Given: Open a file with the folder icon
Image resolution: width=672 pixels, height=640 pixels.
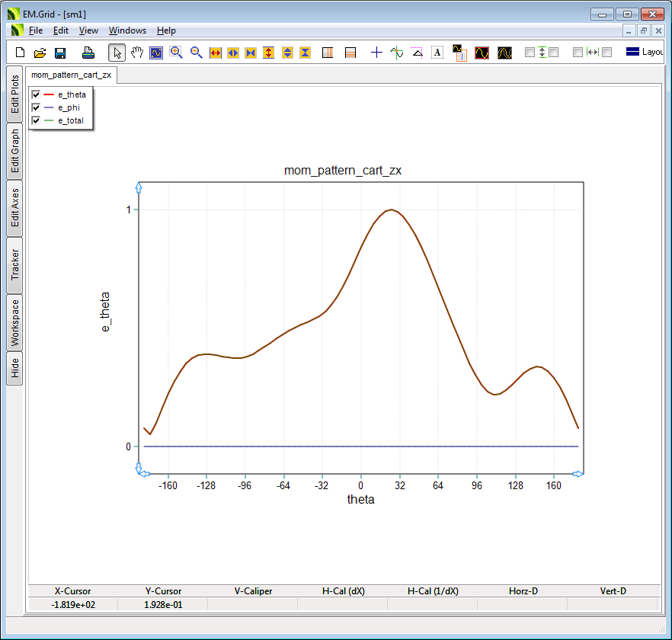Looking at the screenshot, I should pos(40,53).
